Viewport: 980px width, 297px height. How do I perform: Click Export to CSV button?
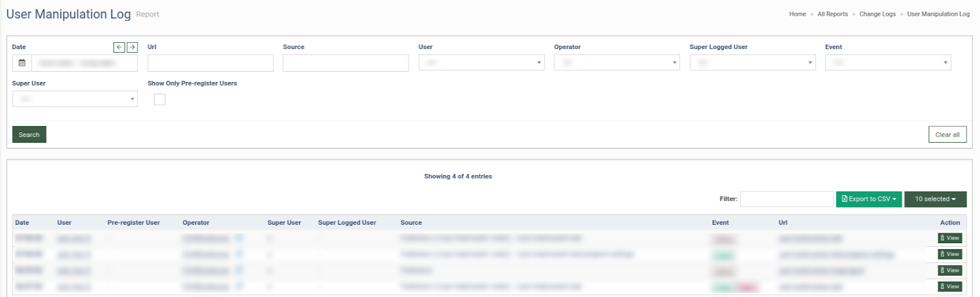tap(869, 199)
